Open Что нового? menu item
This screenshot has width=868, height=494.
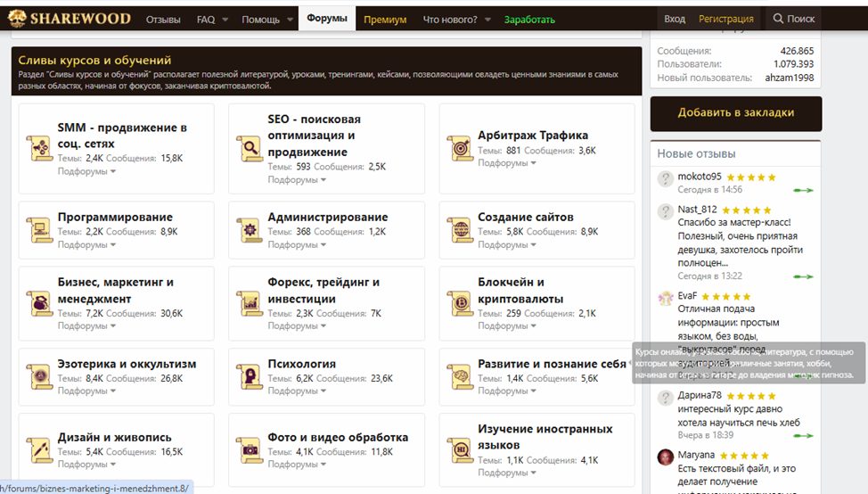tap(450, 20)
